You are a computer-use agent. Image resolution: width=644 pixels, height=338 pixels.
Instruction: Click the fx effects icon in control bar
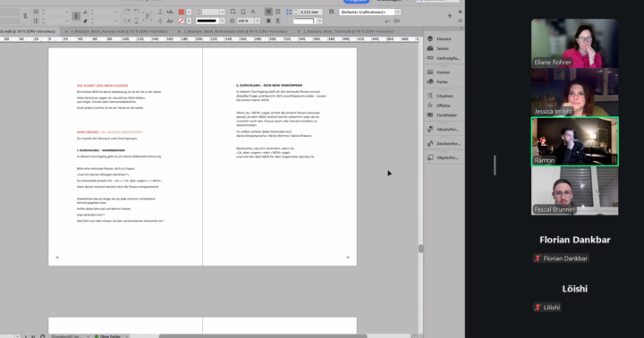point(253,12)
